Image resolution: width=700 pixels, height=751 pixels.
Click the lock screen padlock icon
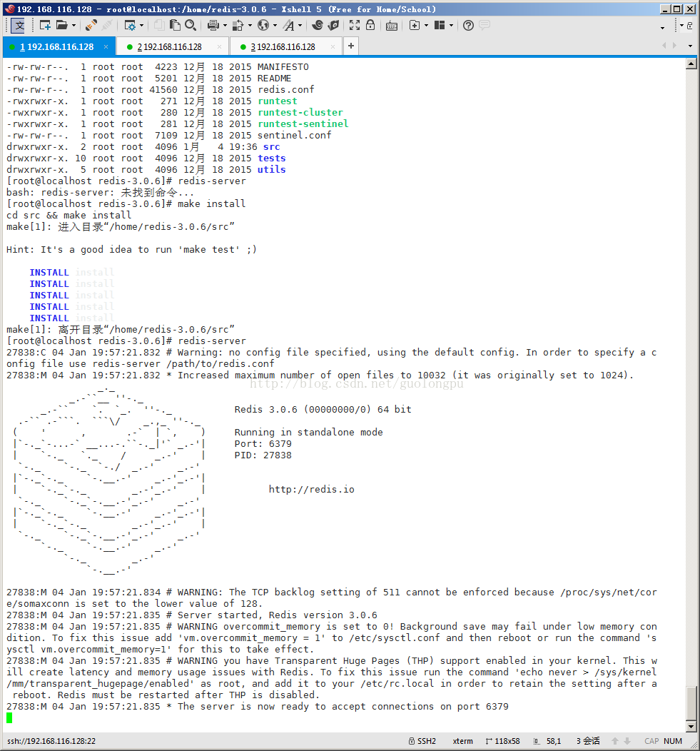coord(370,26)
